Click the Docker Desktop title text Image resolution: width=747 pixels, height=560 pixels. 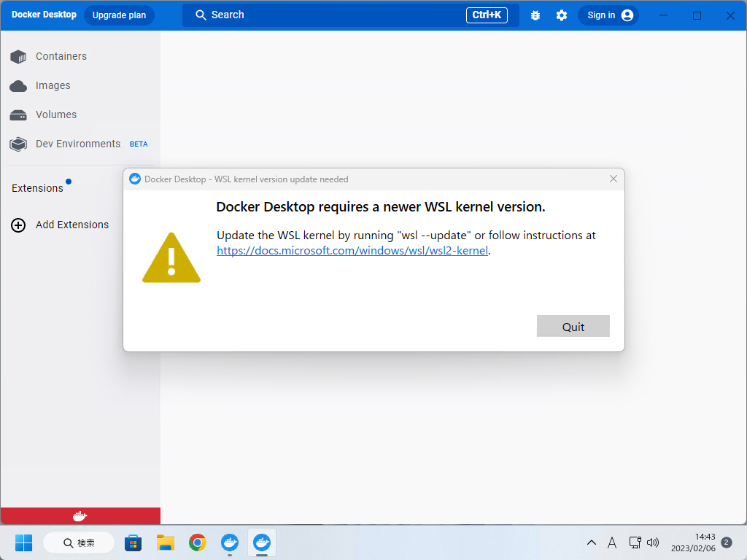[44, 15]
